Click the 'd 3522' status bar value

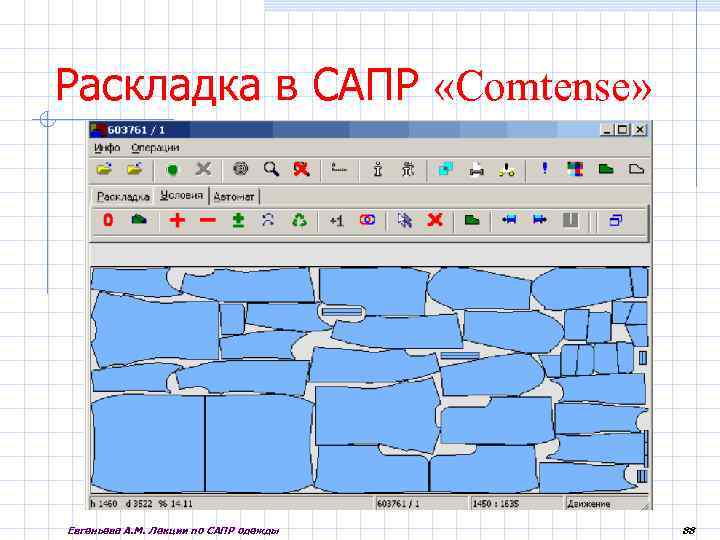pos(139,504)
